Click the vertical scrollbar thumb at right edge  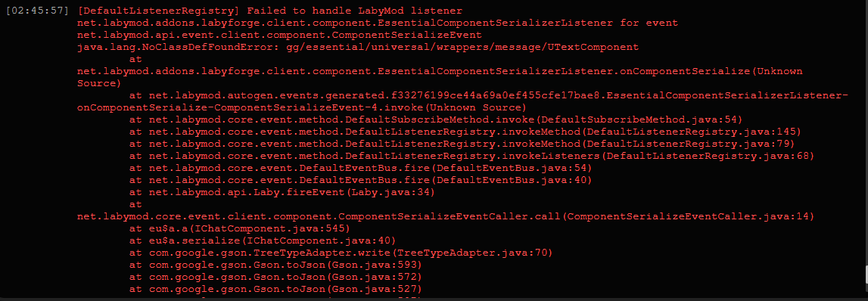pos(865,273)
